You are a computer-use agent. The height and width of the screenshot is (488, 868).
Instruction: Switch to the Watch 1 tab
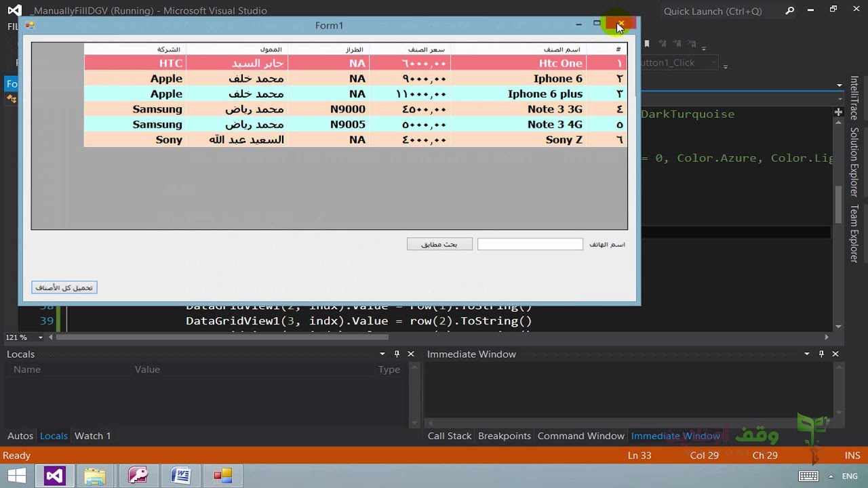click(92, 436)
